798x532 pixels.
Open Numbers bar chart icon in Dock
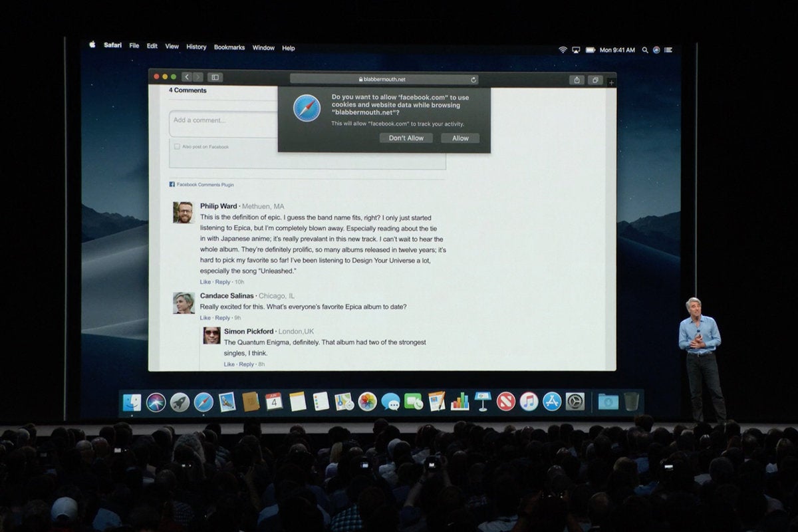460,402
